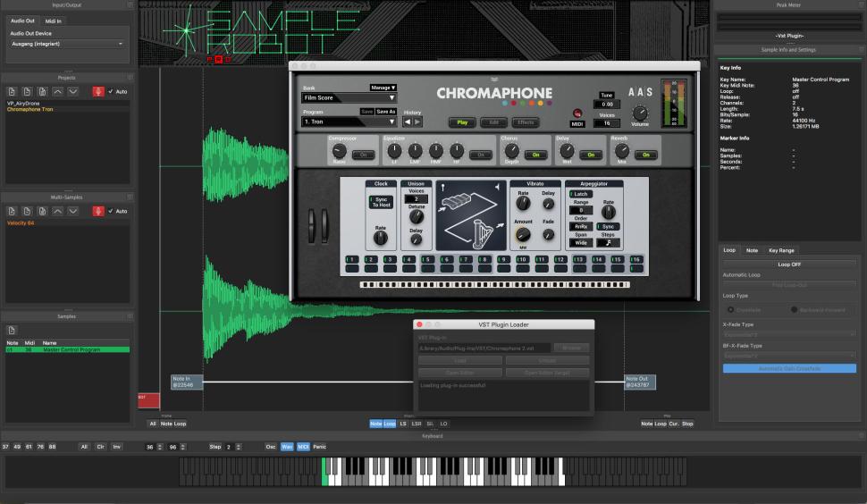Viewport: 867px width, 504px height.
Task: Expand the Audio Out Device dropdown
Action: tap(67, 44)
